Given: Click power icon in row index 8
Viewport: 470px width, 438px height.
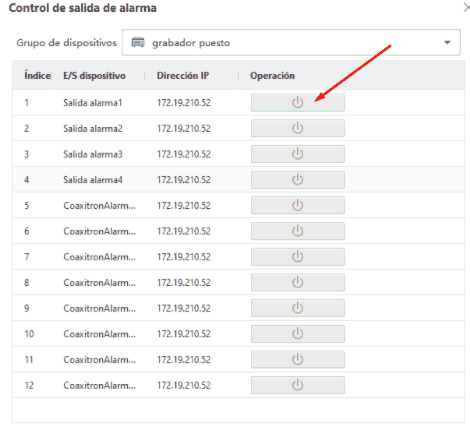Looking at the screenshot, I should (x=298, y=282).
